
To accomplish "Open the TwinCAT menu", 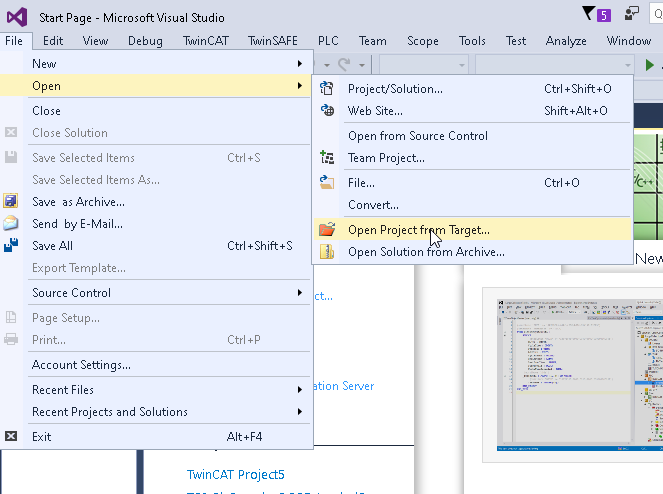I will (205, 41).
